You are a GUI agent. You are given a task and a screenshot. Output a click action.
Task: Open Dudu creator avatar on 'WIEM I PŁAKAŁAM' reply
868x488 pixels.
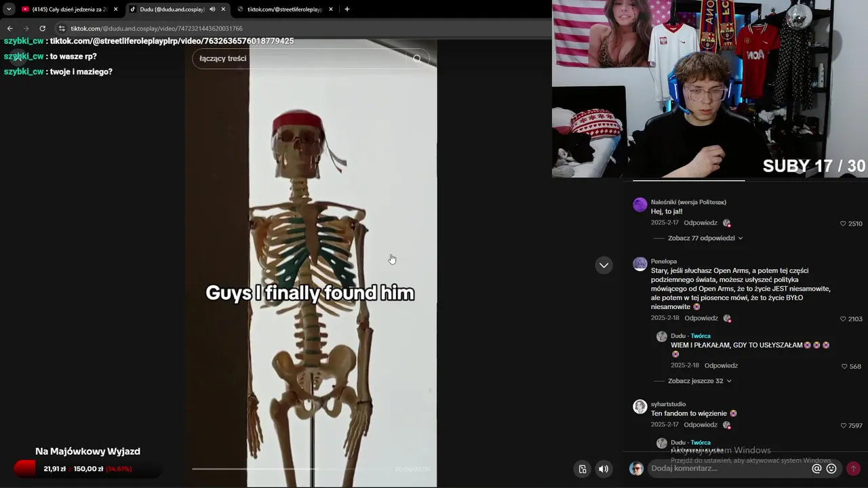(x=662, y=336)
